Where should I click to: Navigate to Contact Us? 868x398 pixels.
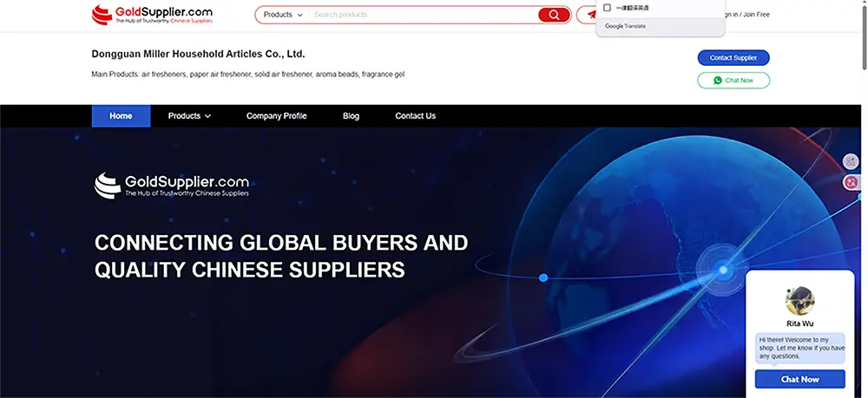pyautogui.click(x=415, y=116)
